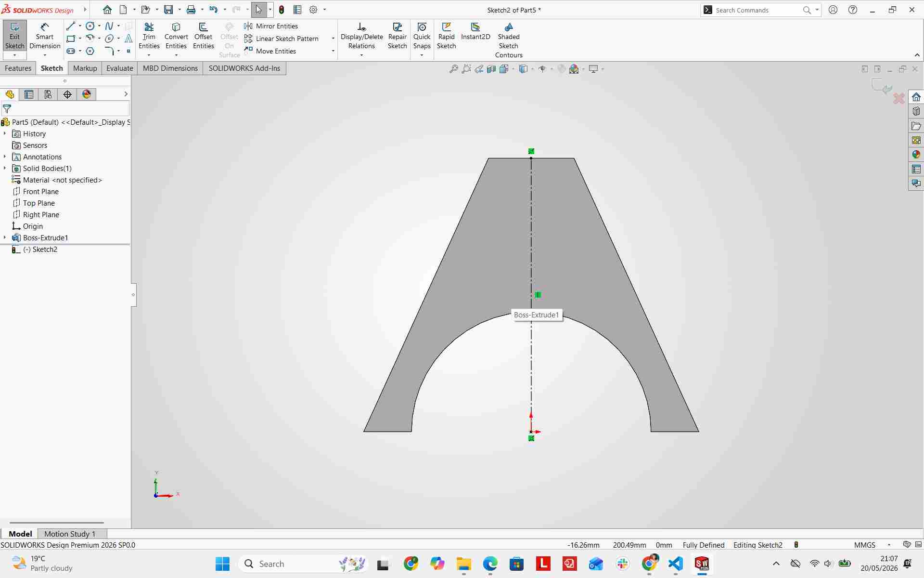Image resolution: width=924 pixels, height=578 pixels.
Task: Click Convert Entities tool
Action: click(176, 36)
